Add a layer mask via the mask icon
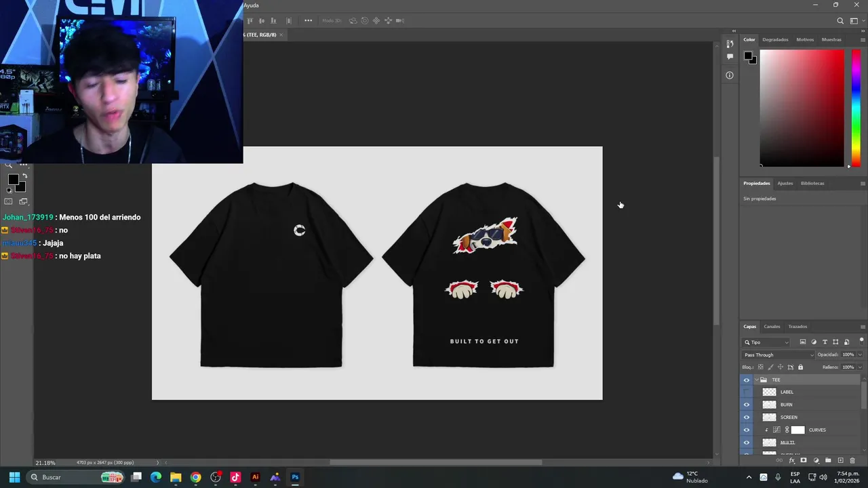This screenshot has width=868, height=488. click(804, 461)
